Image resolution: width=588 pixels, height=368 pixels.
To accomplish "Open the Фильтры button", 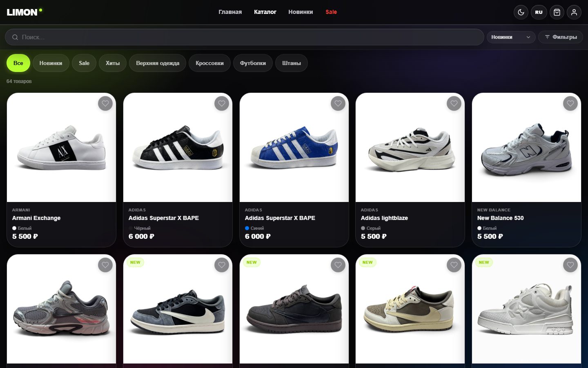I will pos(560,37).
